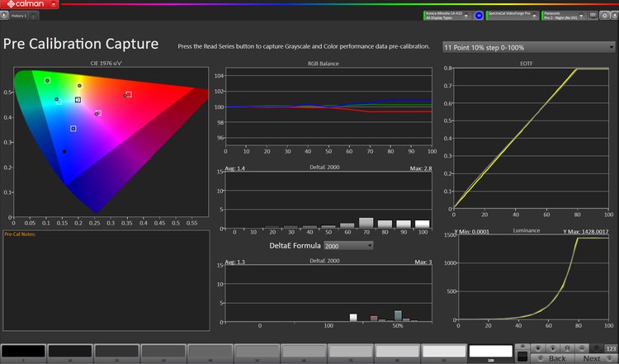
Task: Go Back to previous workflow step
Action: tap(557, 358)
